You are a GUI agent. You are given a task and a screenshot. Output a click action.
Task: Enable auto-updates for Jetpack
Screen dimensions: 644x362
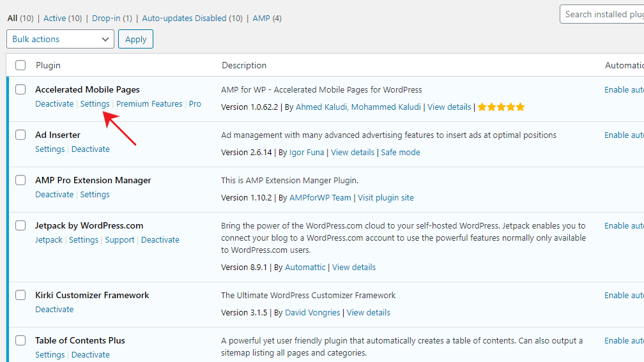[x=624, y=226]
